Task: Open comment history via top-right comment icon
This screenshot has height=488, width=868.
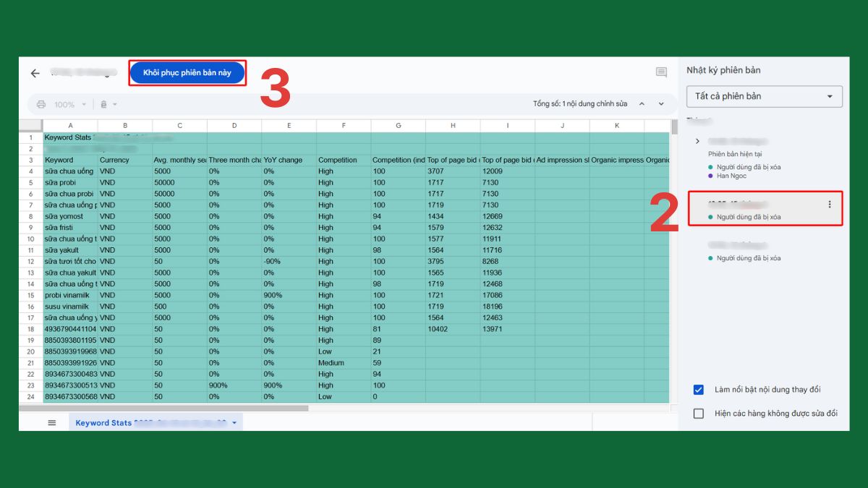Action: tap(660, 72)
